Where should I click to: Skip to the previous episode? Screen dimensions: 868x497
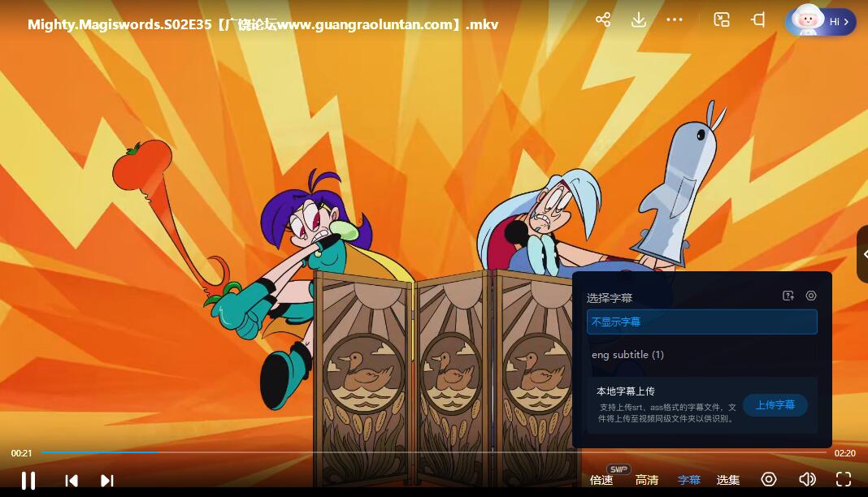72,481
